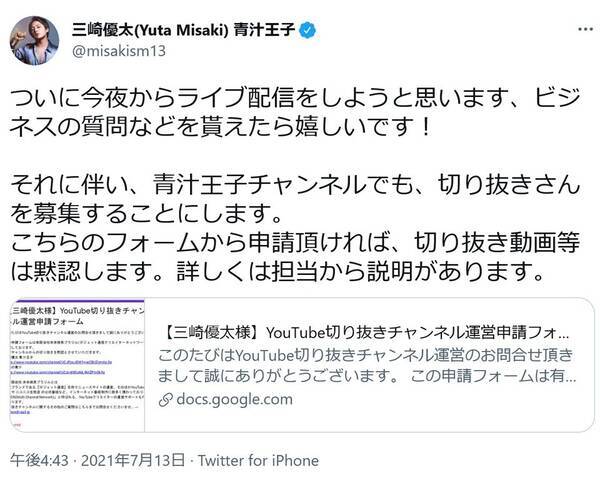The image size is (600, 478).
Task: Click the display name 三崎優太(Yuta Misaki) 青汁王子
Action: coord(183,30)
